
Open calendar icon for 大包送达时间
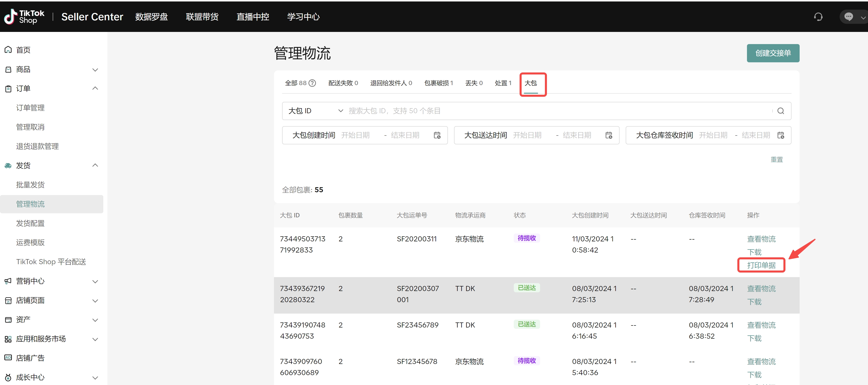(608, 135)
